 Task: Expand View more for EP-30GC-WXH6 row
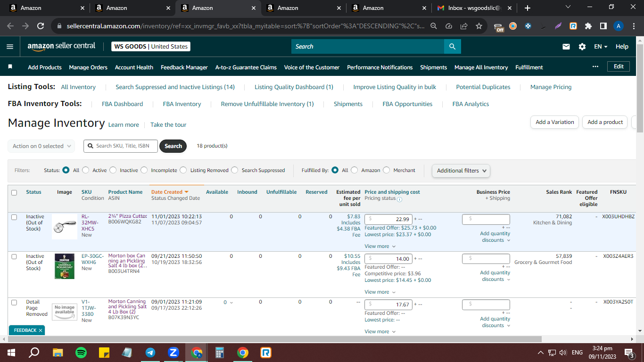pyautogui.click(x=380, y=292)
